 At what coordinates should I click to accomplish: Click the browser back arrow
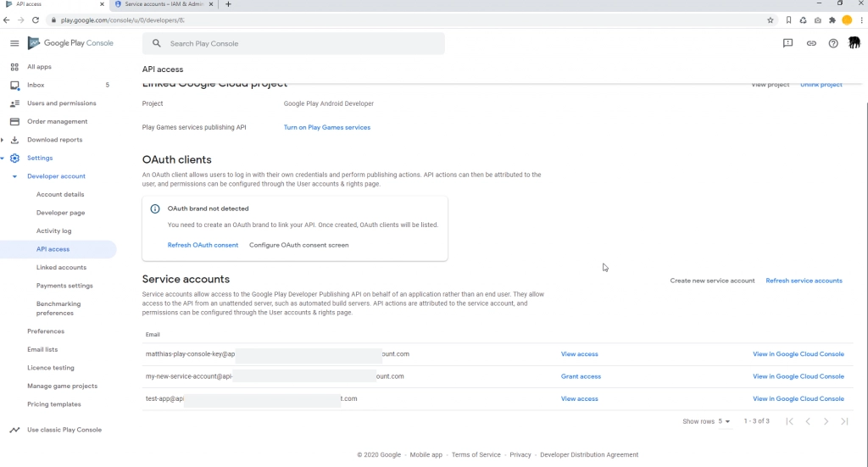tap(7, 20)
